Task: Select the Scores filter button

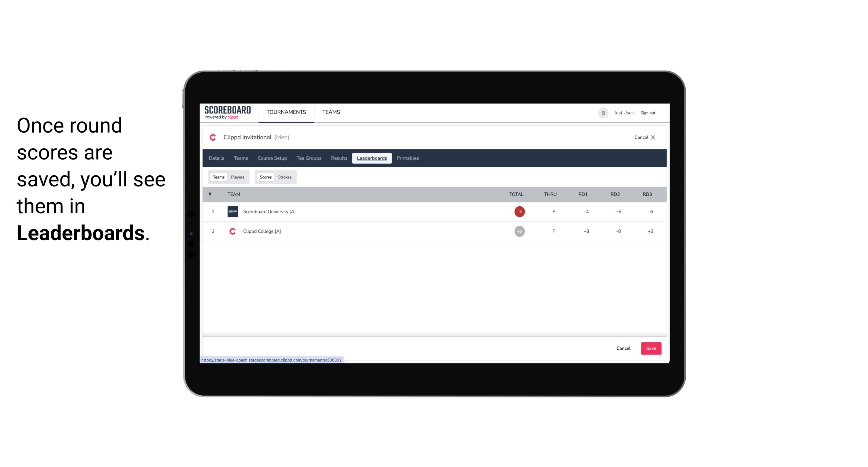Action: [x=265, y=177]
